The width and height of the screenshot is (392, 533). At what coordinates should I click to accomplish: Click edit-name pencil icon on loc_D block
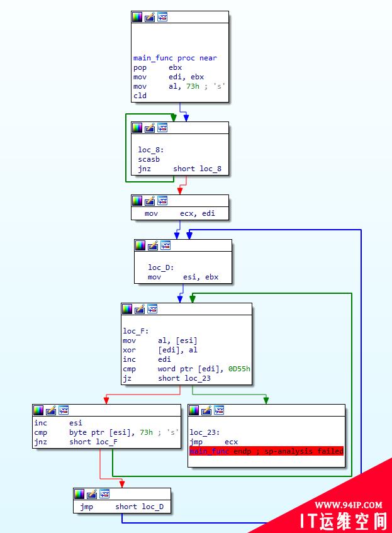tap(153, 245)
